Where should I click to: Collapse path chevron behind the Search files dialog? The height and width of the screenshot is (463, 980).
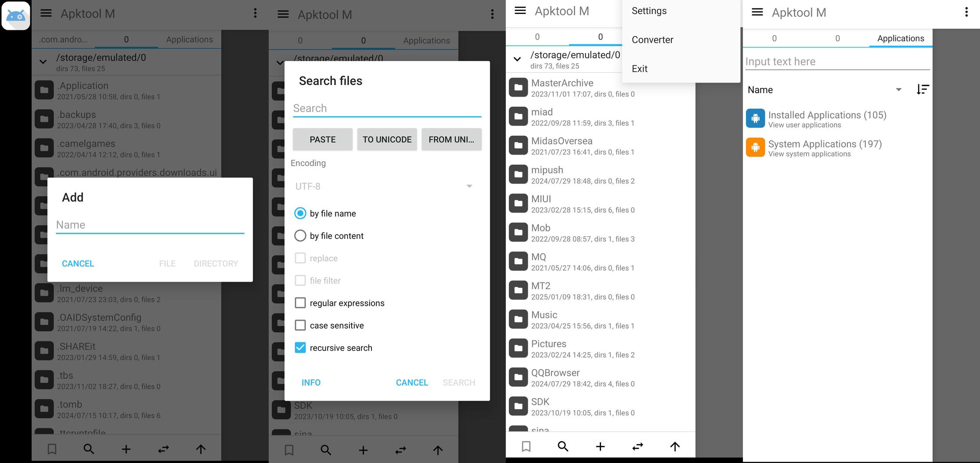[280, 63]
